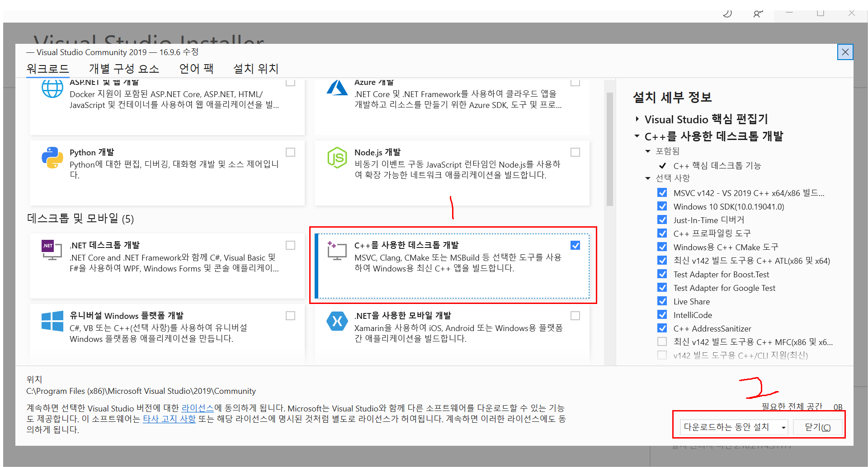The height and width of the screenshot is (467, 868).
Task: Uncheck Windows 10 SDK(10.0.19041.0) option
Action: pos(662,206)
